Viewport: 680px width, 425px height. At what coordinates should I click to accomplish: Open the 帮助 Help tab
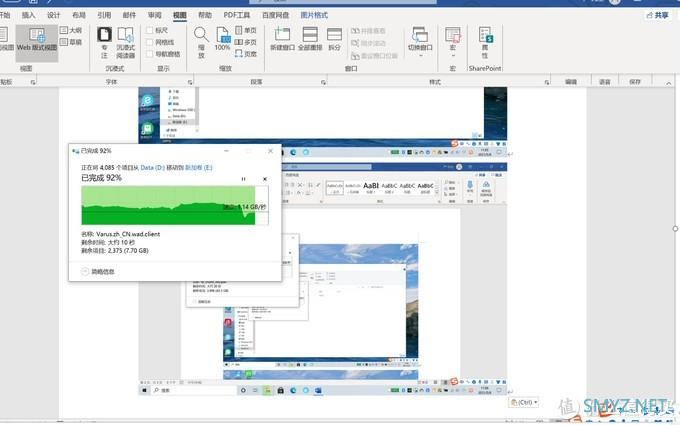(x=205, y=15)
